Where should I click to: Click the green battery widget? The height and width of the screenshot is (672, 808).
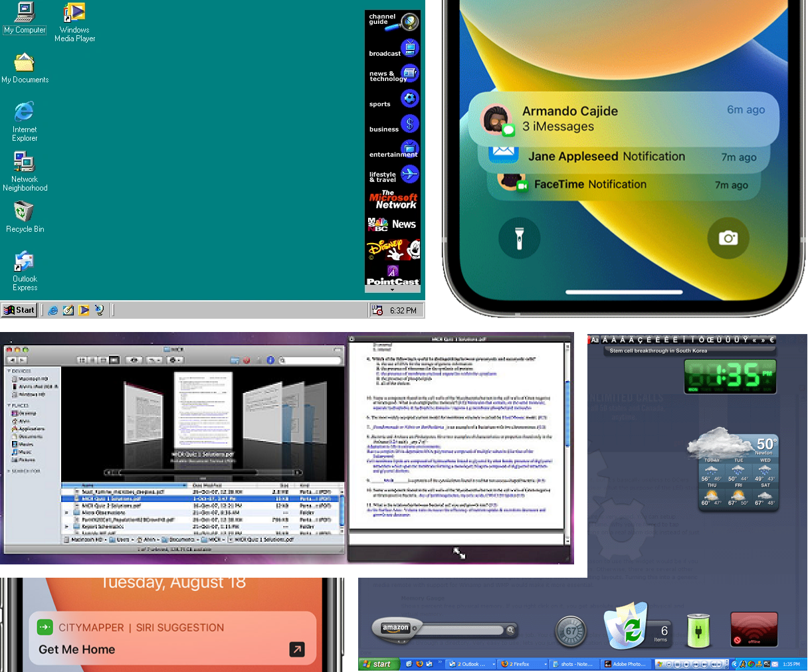[698, 631]
